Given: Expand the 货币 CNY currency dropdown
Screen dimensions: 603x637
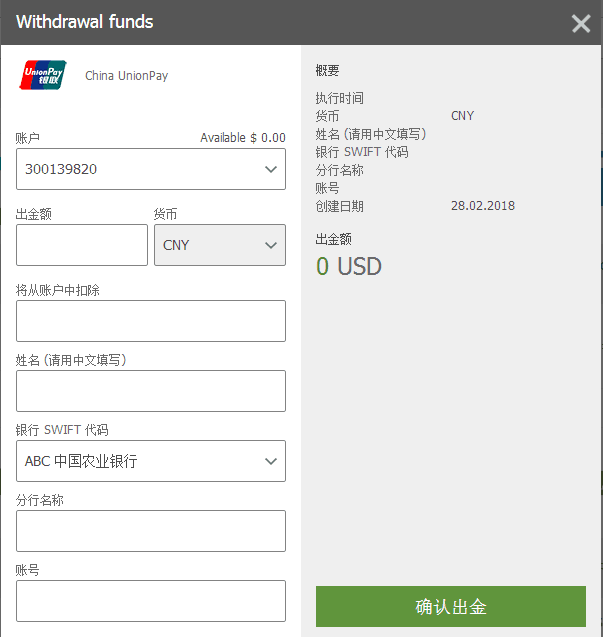Looking at the screenshot, I should click(x=219, y=245).
